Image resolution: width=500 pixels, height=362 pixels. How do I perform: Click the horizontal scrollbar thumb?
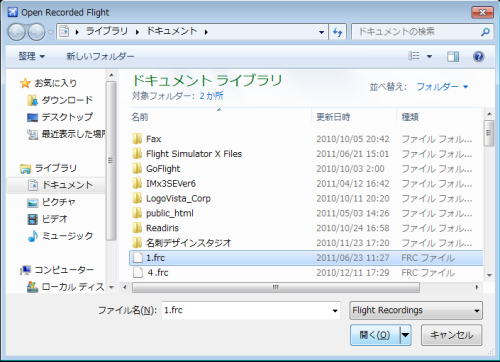pos(276,287)
